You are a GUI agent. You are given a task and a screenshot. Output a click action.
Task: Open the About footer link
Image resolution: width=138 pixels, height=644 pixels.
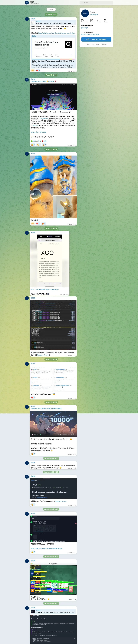(x=88, y=44)
